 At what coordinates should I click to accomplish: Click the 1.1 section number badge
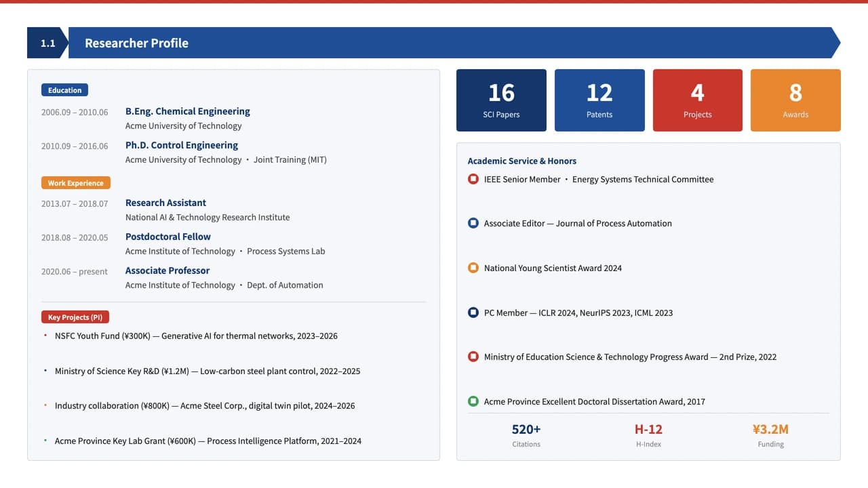pos(47,43)
